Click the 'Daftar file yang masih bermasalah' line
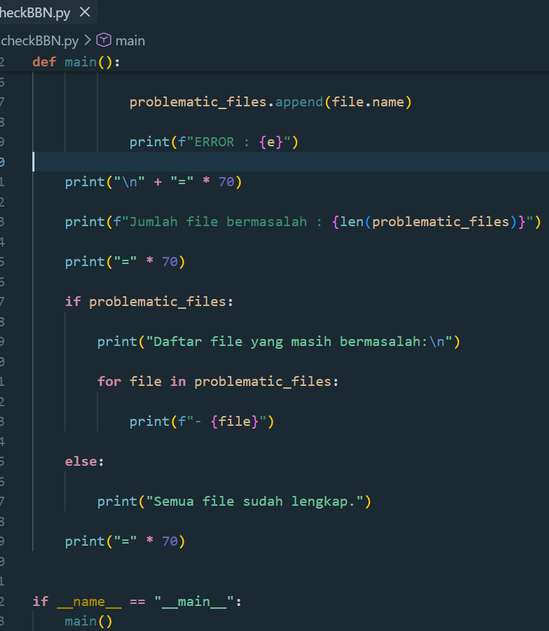 (x=279, y=342)
